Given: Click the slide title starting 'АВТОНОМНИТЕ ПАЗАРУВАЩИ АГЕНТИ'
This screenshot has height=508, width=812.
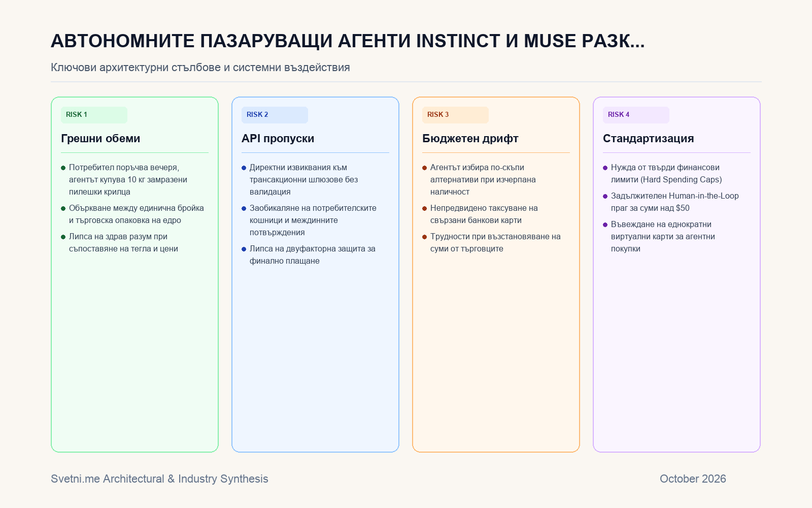Looking at the screenshot, I should tap(348, 41).
